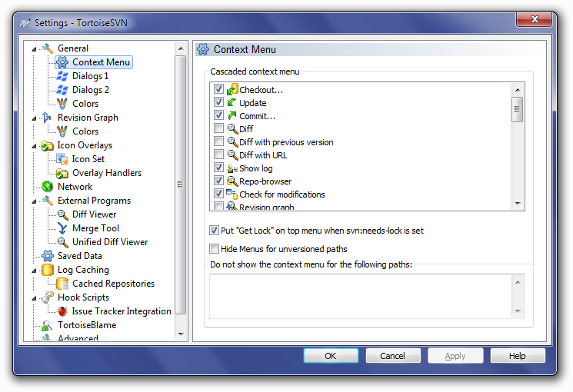Click the TortoiseBlame icon

47,325
